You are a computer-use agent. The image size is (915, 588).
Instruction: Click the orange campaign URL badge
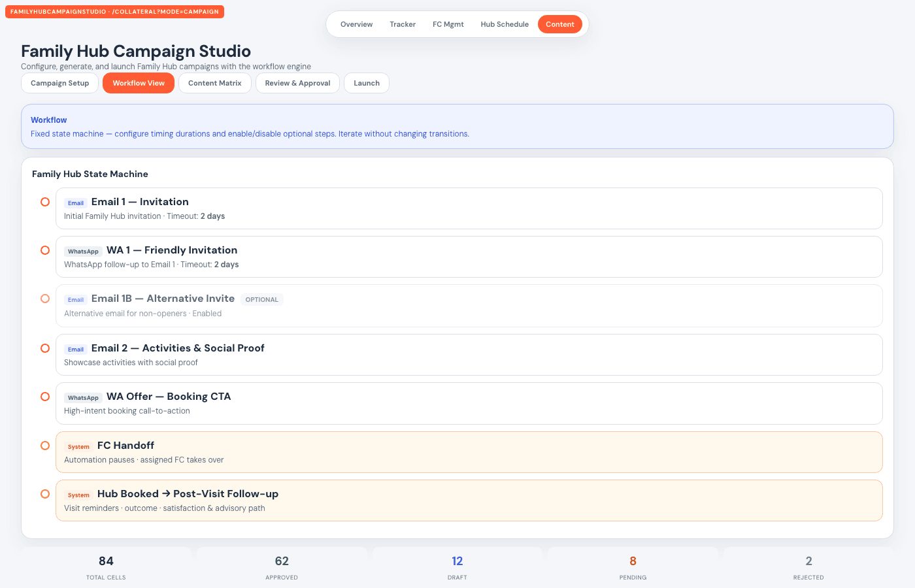click(114, 12)
